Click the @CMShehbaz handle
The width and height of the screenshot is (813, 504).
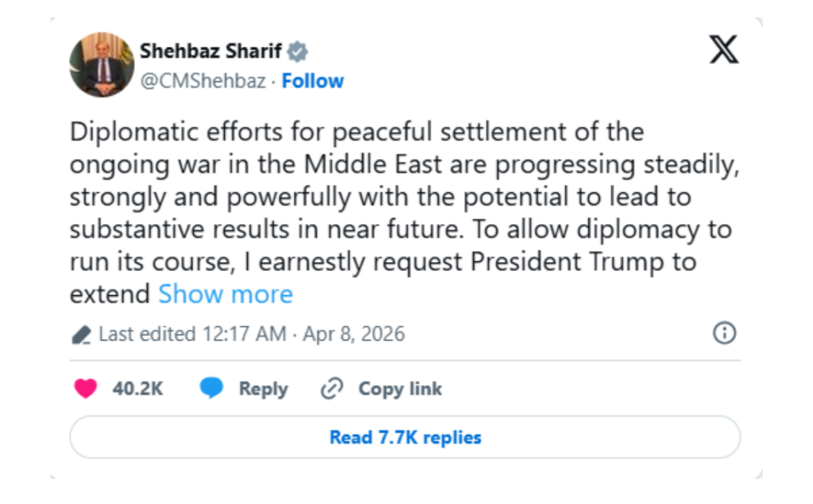coord(202,81)
